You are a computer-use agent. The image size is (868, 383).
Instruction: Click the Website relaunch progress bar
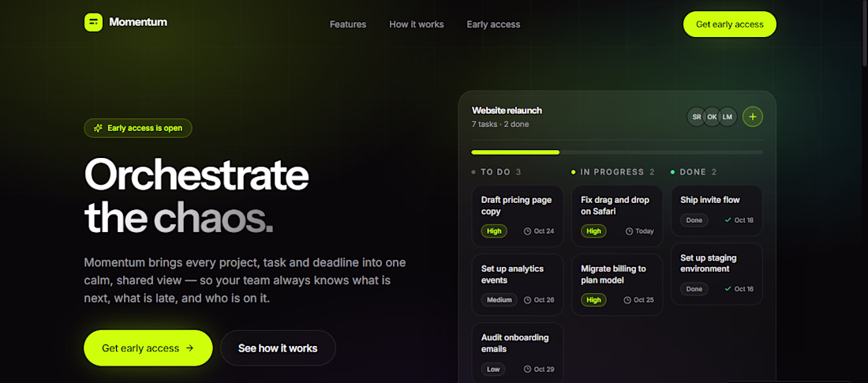617,152
